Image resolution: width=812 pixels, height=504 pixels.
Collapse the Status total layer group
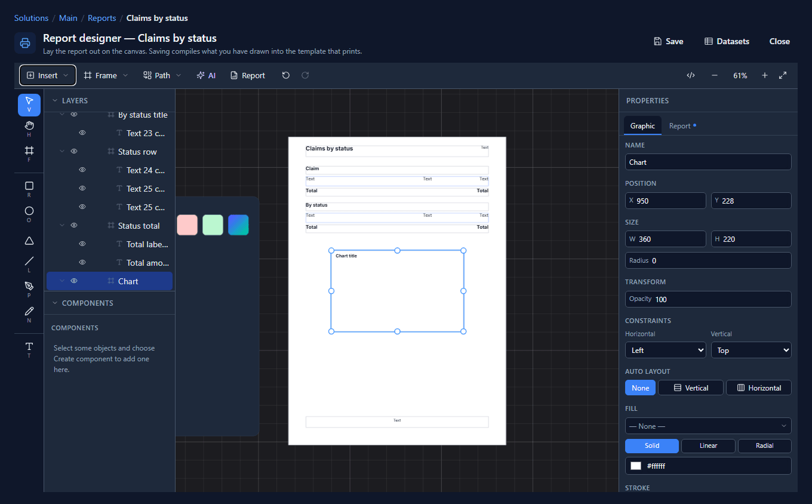(x=62, y=226)
